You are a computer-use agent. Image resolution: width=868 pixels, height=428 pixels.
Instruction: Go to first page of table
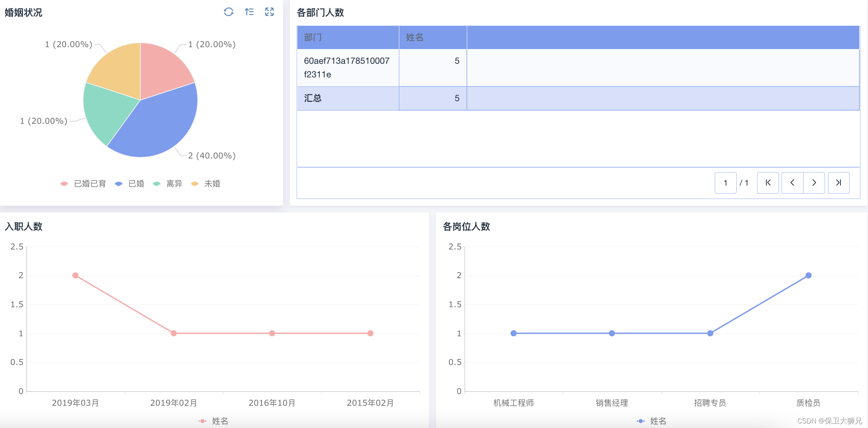point(768,183)
